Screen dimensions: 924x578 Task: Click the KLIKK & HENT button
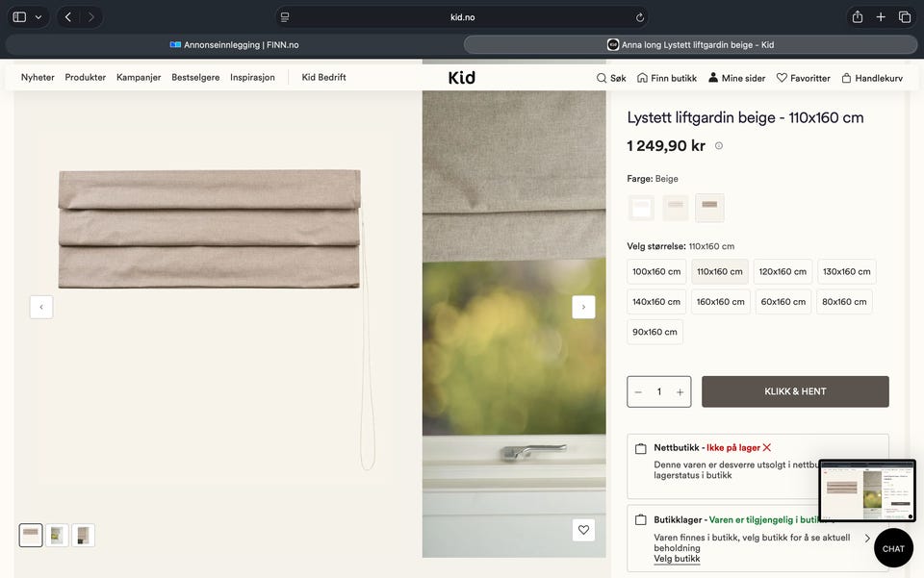click(x=795, y=391)
